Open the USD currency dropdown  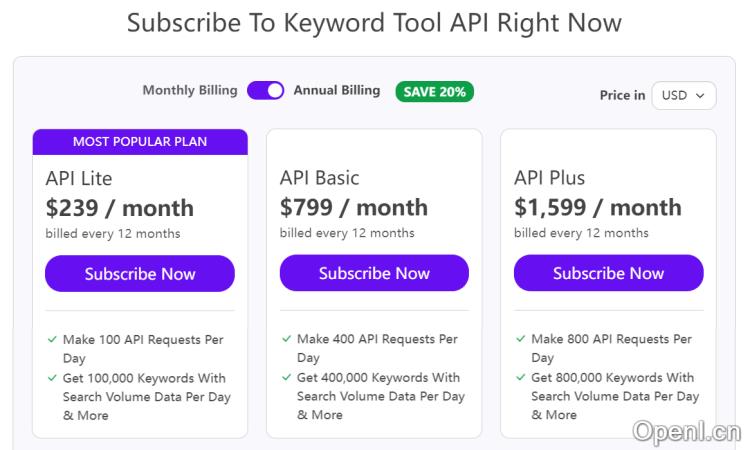point(683,95)
